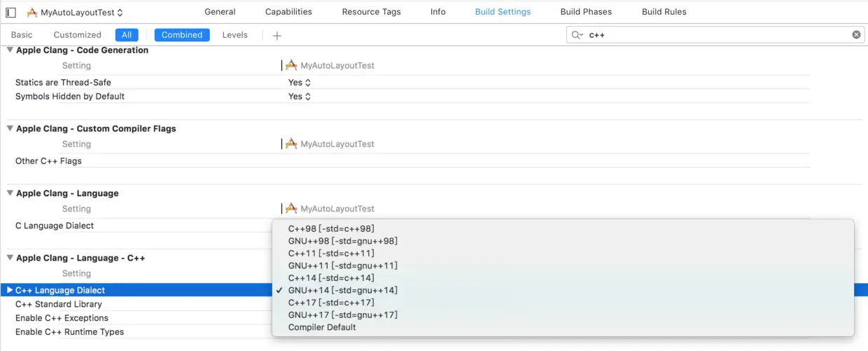Screen dimensions: 868x351
Task: Go to the Build Rules tab
Action: [664, 12]
